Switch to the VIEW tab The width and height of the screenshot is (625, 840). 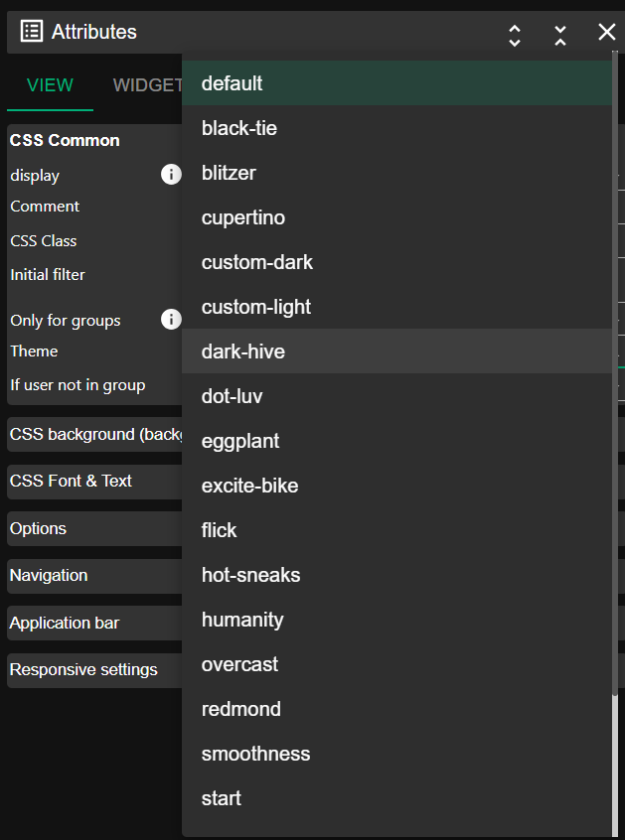(49, 84)
